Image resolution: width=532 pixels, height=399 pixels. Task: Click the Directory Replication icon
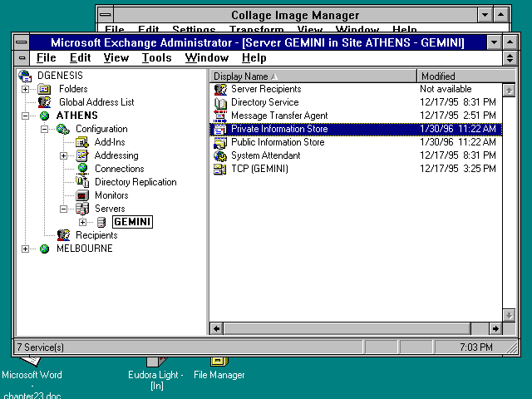pos(82,182)
